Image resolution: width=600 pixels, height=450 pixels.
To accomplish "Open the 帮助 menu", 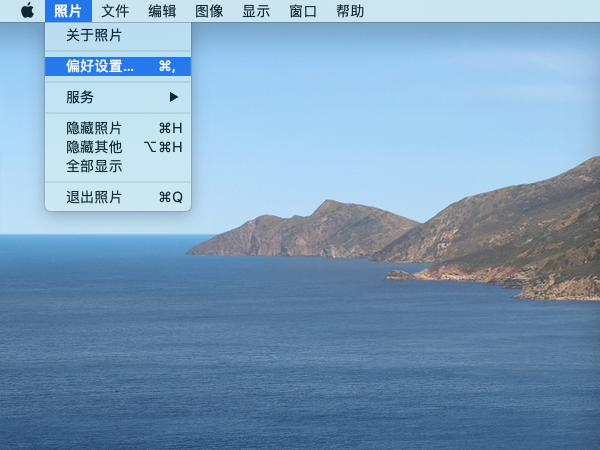I will 350,11.
